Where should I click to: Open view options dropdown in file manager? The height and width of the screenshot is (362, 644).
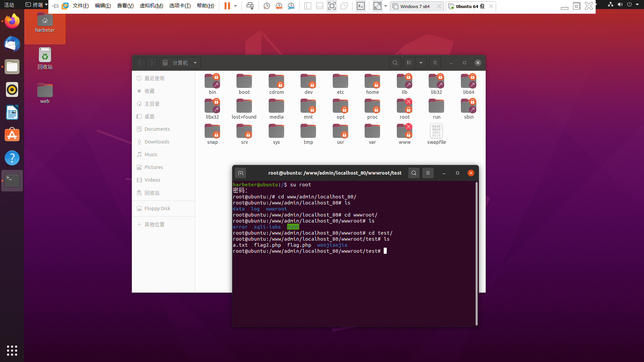[x=421, y=63]
